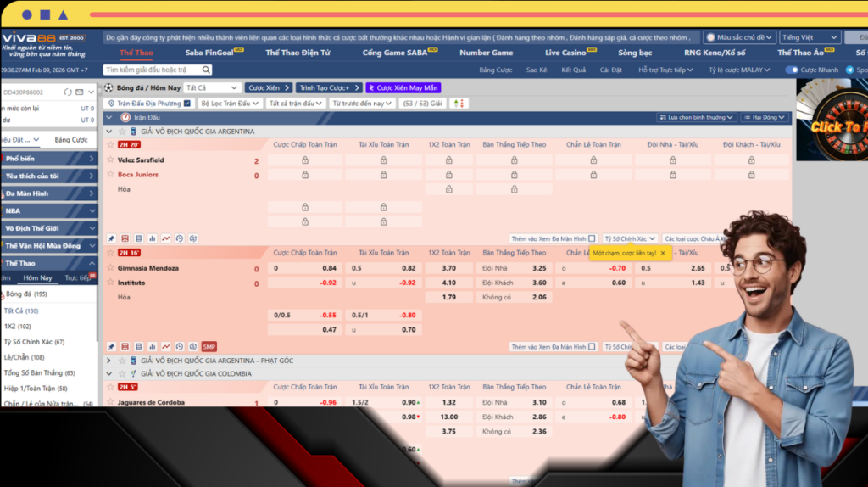Click the Cược Xiên May Mắn button
The image size is (868, 487).
(x=403, y=87)
